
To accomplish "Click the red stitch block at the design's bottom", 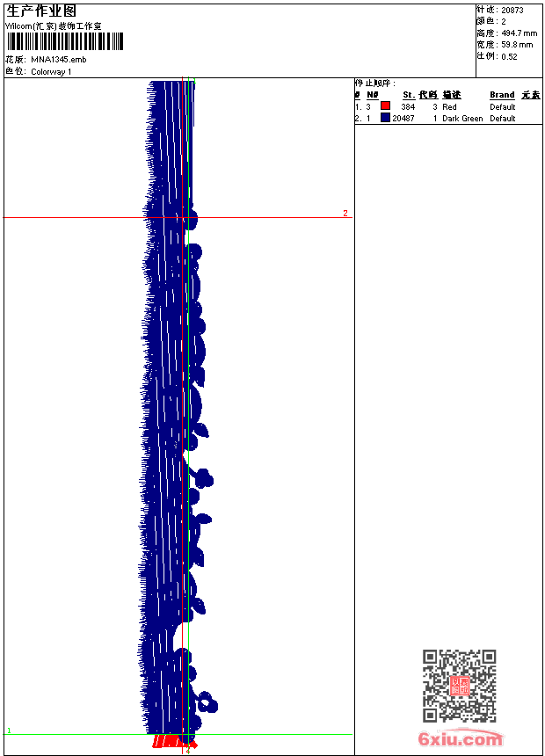I will [x=175, y=742].
